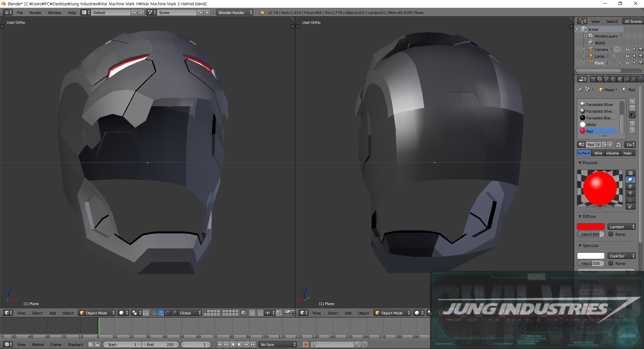Select monkey preview type
The width and height of the screenshot is (644, 349).
[x=631, y=193]
